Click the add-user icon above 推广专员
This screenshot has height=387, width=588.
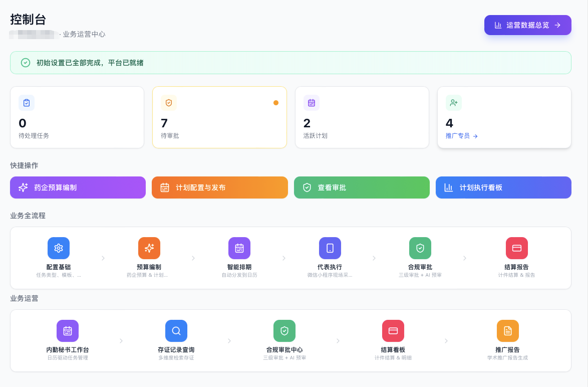(x=453, y=103)
